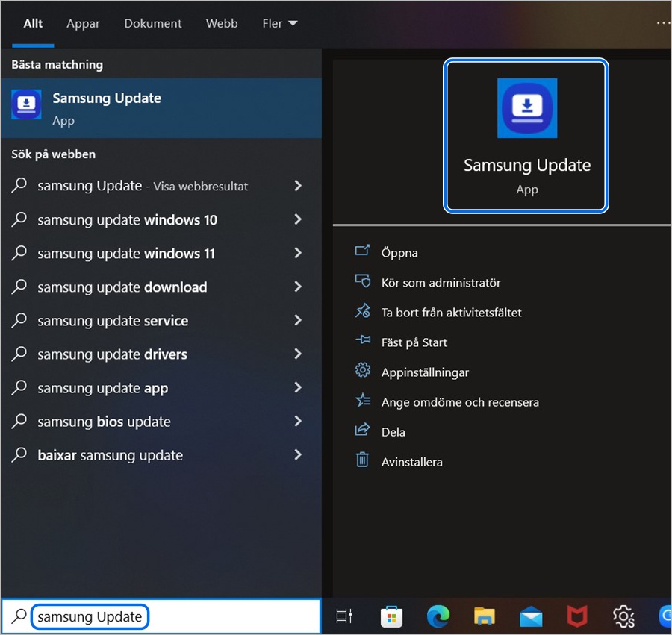Switch to the Appar tab
Screen dimensions: 672x635
pos(83,23)
